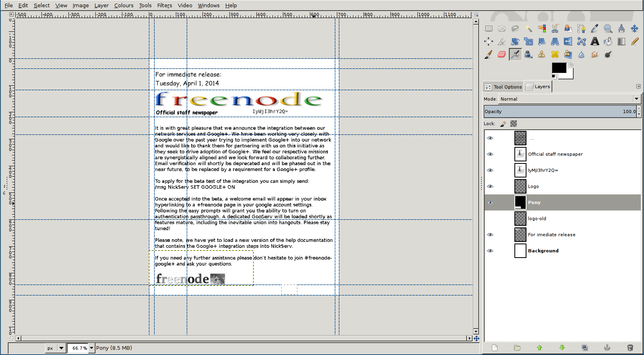
Task: Select the Perspective tool
Action: 555,41
